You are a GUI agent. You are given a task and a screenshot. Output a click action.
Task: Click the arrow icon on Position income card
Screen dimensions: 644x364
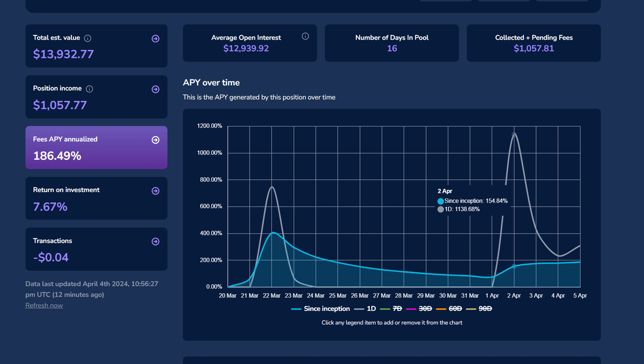point(156,90)
